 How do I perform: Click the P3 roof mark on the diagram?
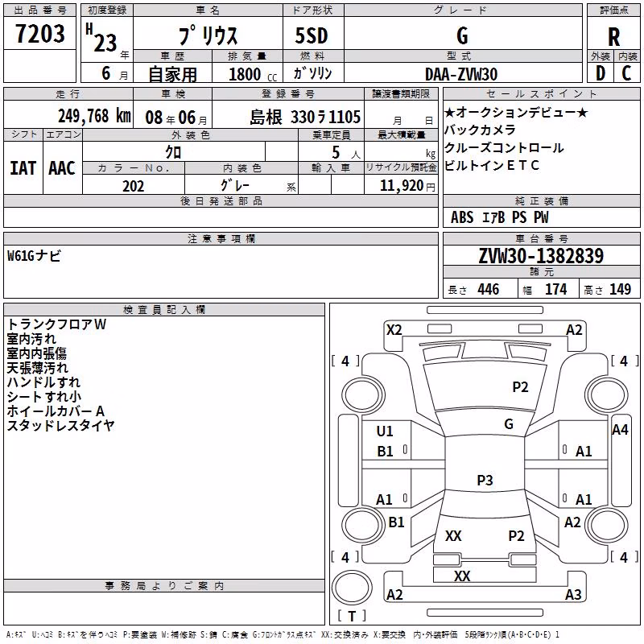click(485, 480)
